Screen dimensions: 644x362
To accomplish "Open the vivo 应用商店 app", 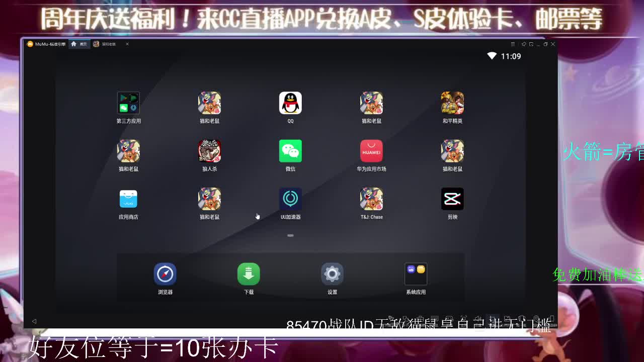I will (128, 199).
